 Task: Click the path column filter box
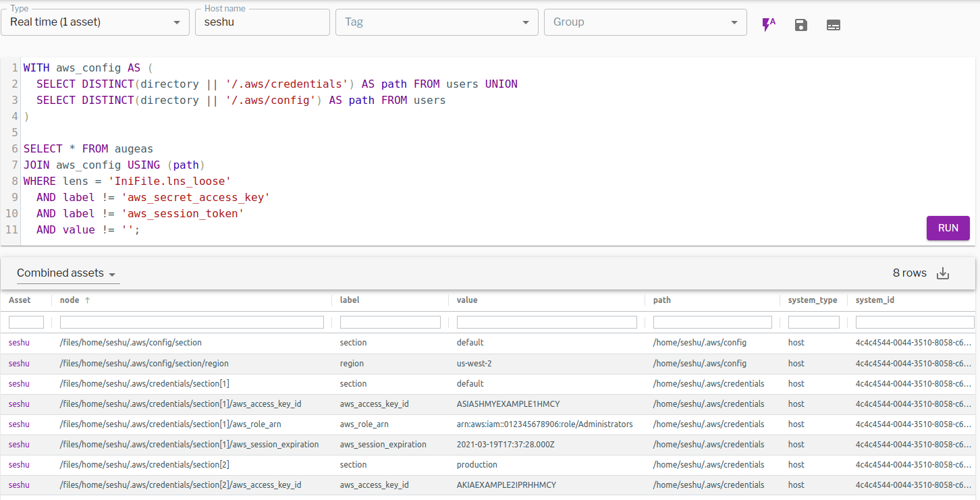pyautogui.click(x=712, y=322)
